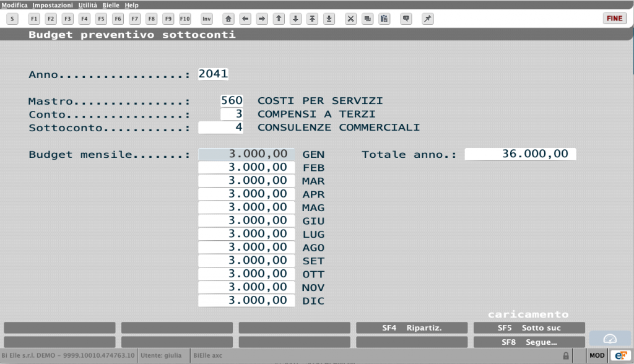This screenshot has height=364, width=634.
Task: Click the home toolbar icon
Action: [x=228, y=19]
